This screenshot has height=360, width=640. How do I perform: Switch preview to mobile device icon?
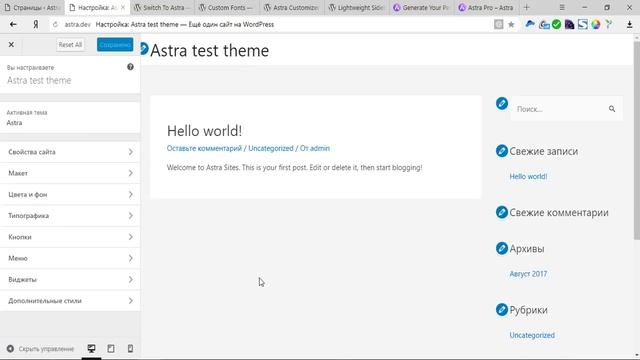click(x=130, y=349)
